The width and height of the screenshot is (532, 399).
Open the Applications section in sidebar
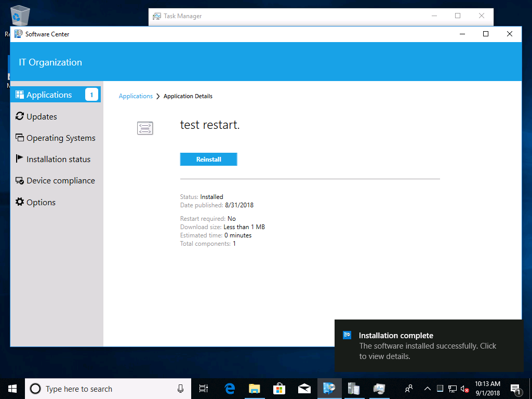tap(56, 95)
